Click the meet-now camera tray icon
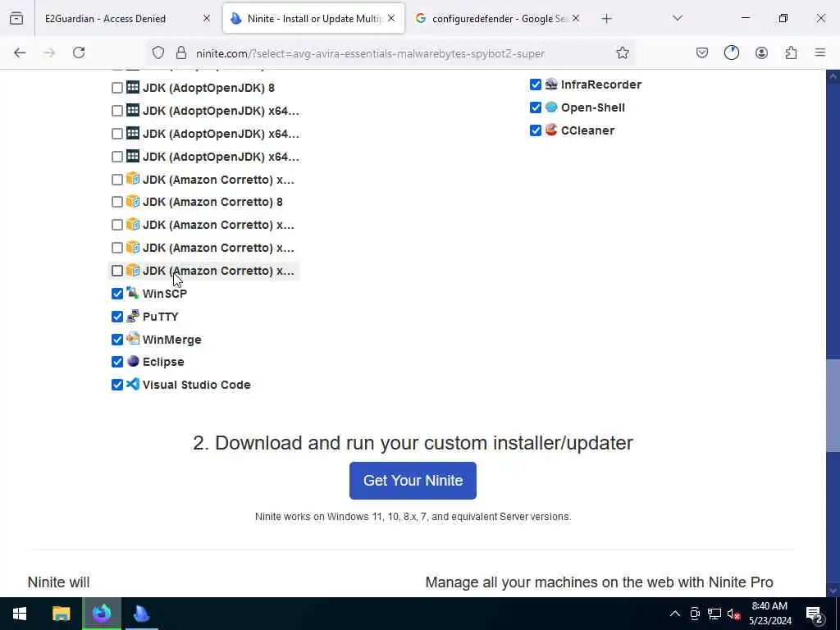This screenshot has width=840, height=630. [695, 614]
